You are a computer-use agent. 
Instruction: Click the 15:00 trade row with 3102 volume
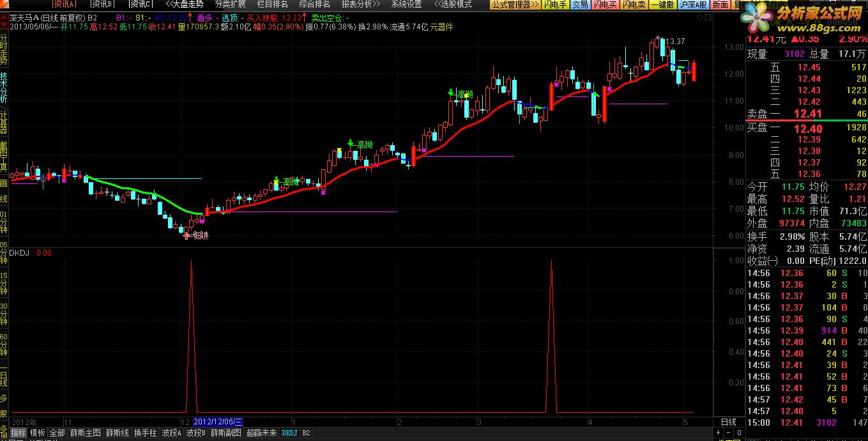[x=807, y=422]
